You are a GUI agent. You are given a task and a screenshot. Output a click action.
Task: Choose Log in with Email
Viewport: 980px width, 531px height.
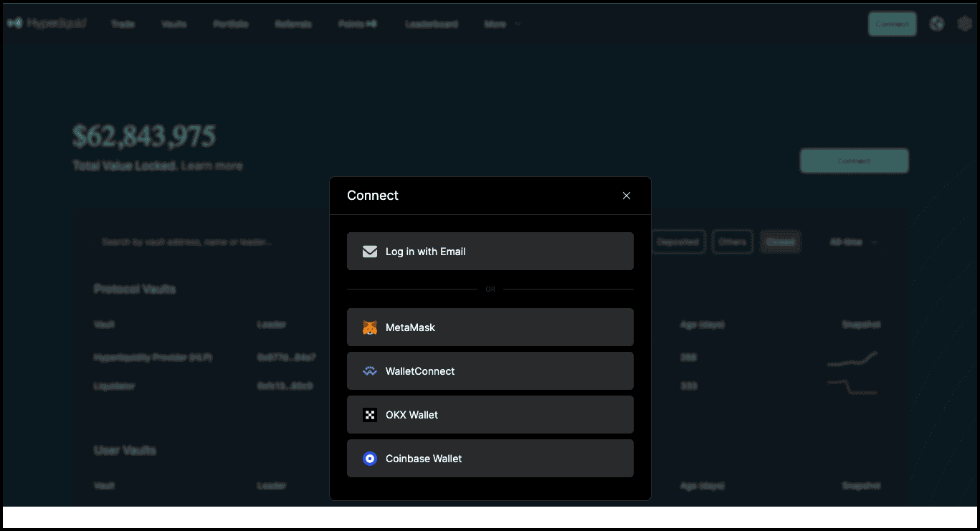pos(490,252)
